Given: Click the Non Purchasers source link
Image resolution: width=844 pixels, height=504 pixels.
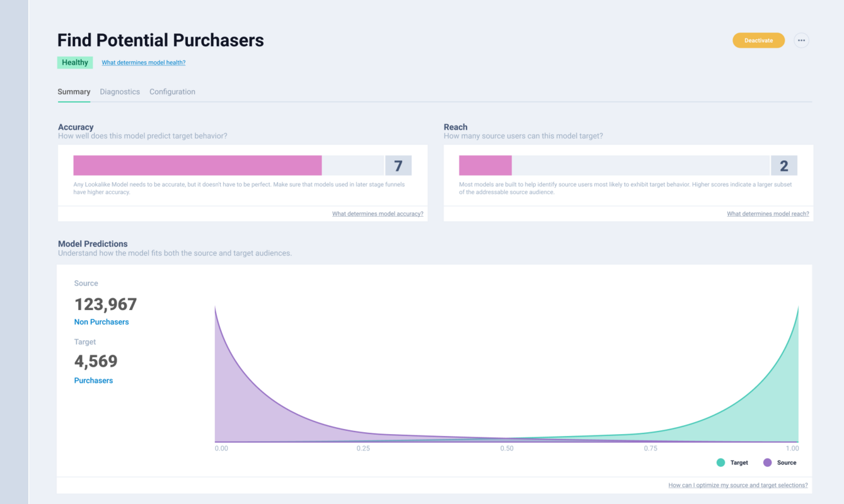Looking at the screenshot, I should (x=101, y=321).
